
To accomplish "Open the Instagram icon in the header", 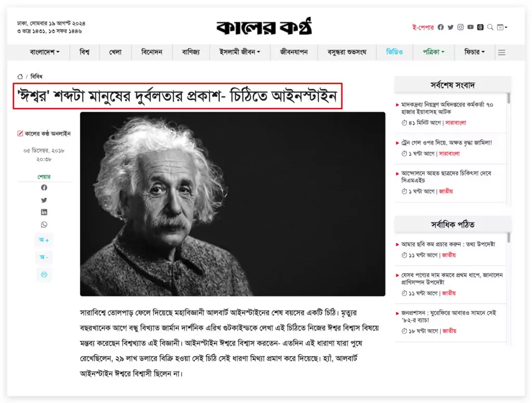I will (460, 27).
